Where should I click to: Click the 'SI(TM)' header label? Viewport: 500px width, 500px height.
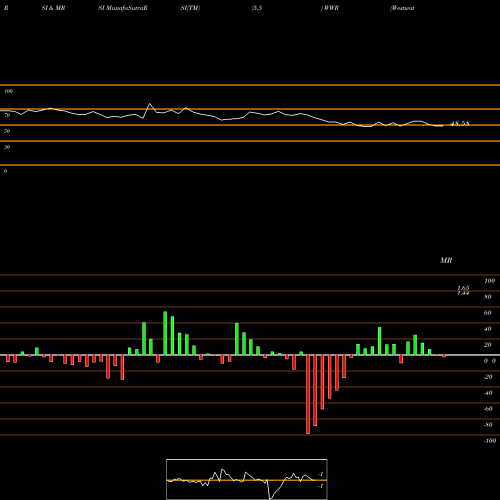coord(190,8)
